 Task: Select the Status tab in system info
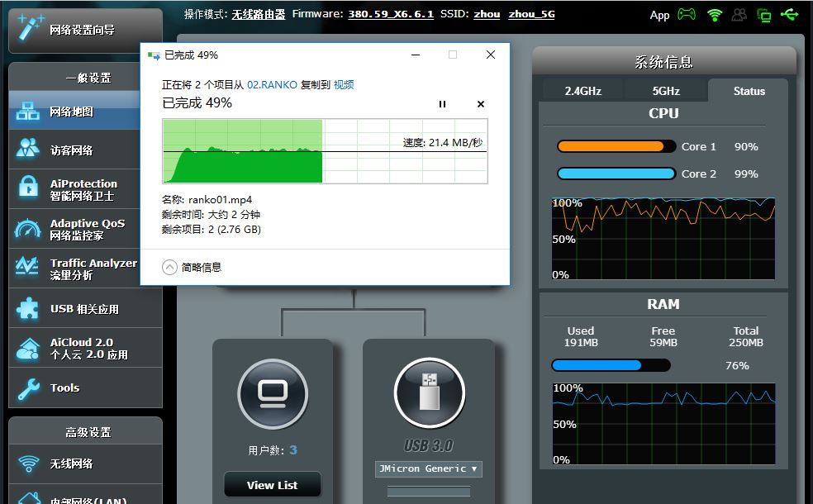tap(749, 91)
